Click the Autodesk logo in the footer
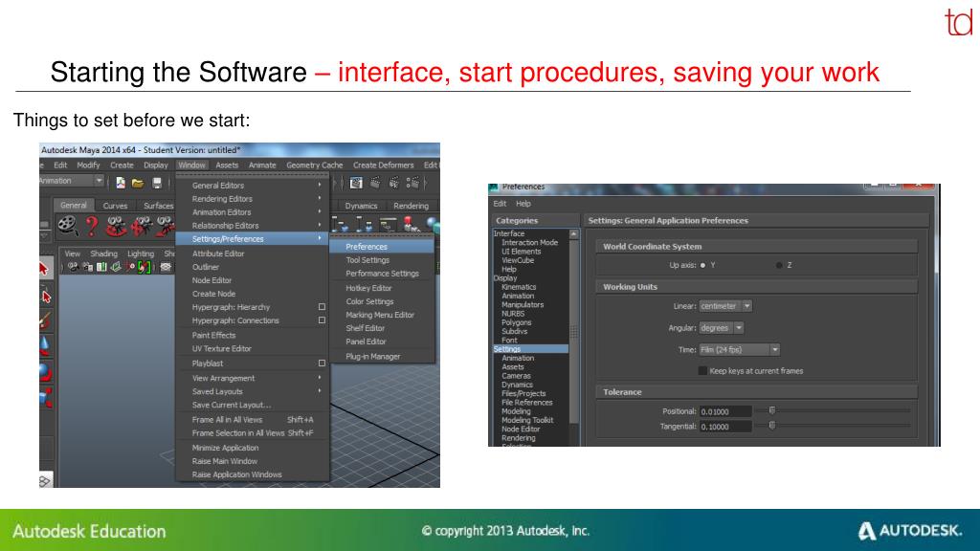Screen dimensions: 980x551 pos(909,531)
